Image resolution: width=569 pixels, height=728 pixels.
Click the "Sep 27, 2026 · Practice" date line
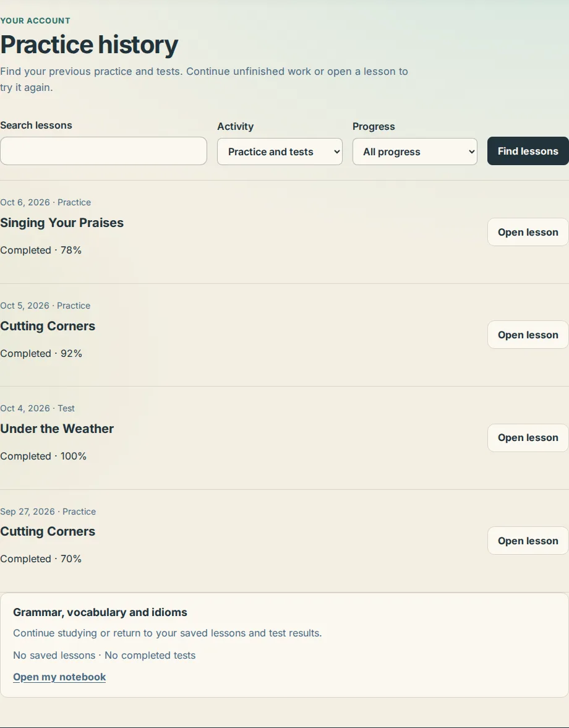pyautogui.click(x=48, y=511)
